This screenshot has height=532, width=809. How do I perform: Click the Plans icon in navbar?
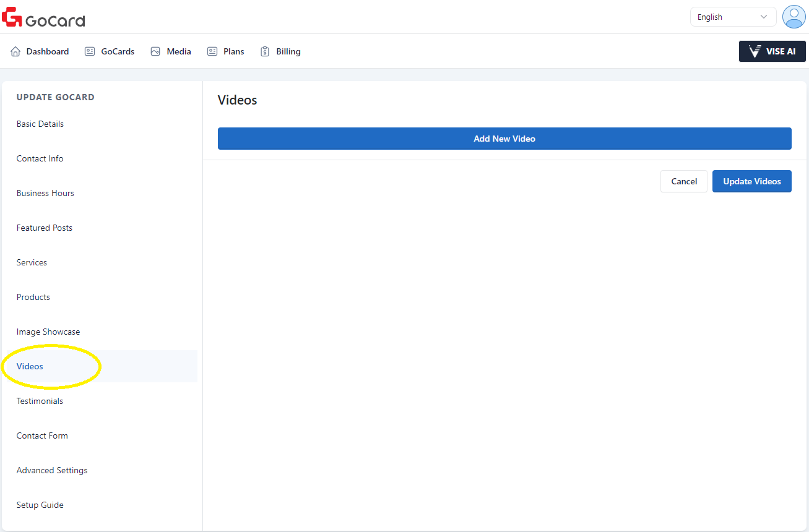[212, 51]
